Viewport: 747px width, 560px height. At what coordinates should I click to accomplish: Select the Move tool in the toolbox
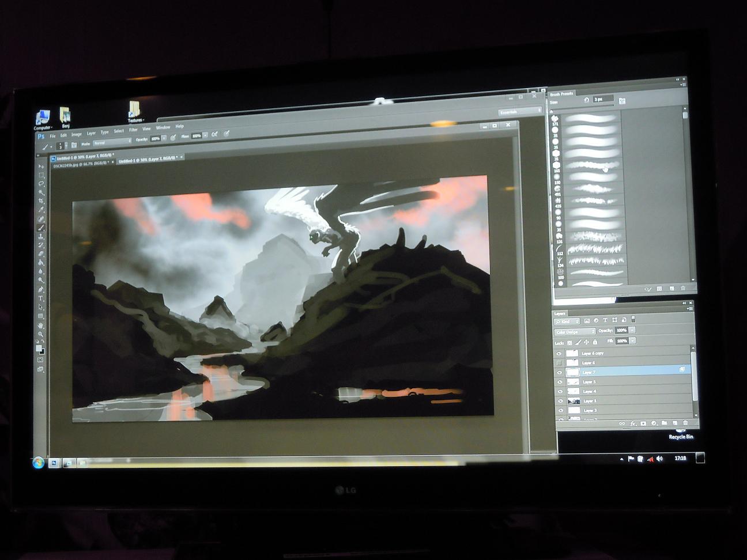coord(41,166)
